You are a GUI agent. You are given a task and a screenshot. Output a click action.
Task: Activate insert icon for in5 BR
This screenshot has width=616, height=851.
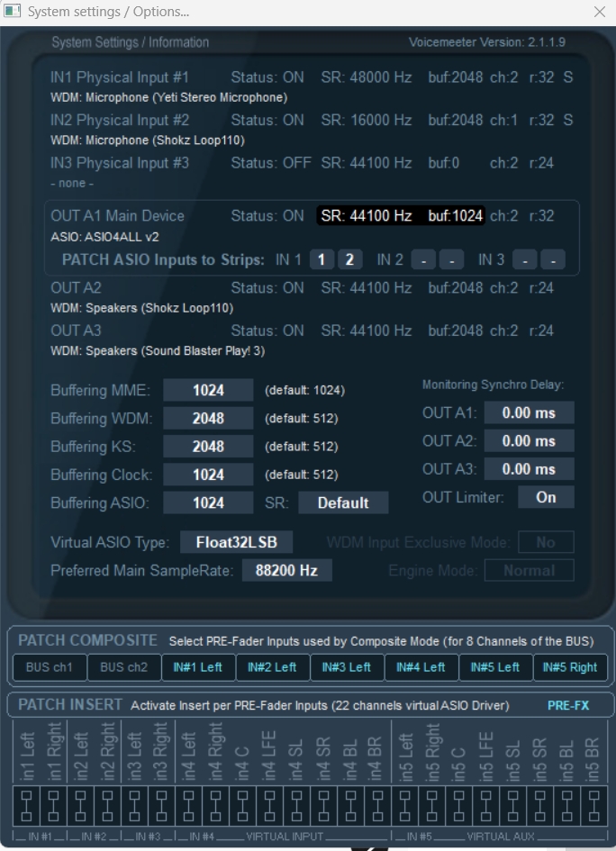594,805
